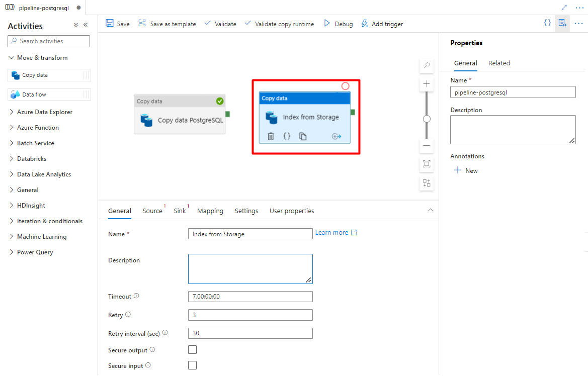Screen dimensions: 588x376
Task: Click the Validate checkmark button
Action: click(x=220, y=24)
